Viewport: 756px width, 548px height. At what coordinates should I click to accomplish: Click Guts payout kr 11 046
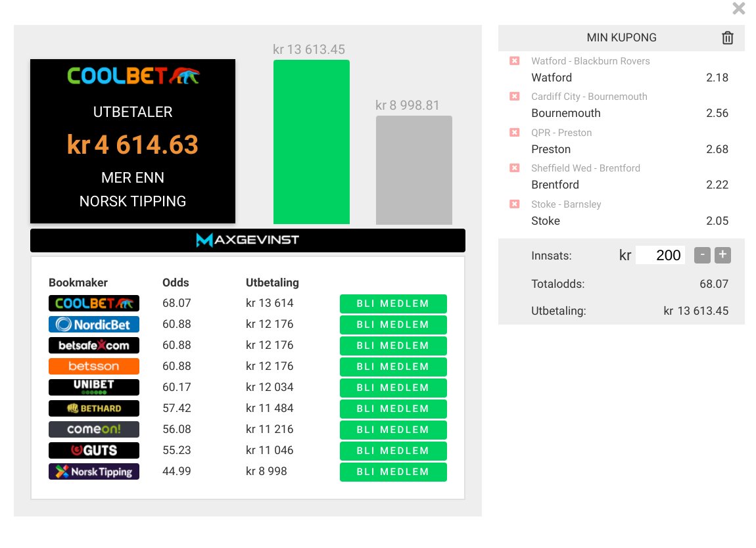(x=270, y=450)
